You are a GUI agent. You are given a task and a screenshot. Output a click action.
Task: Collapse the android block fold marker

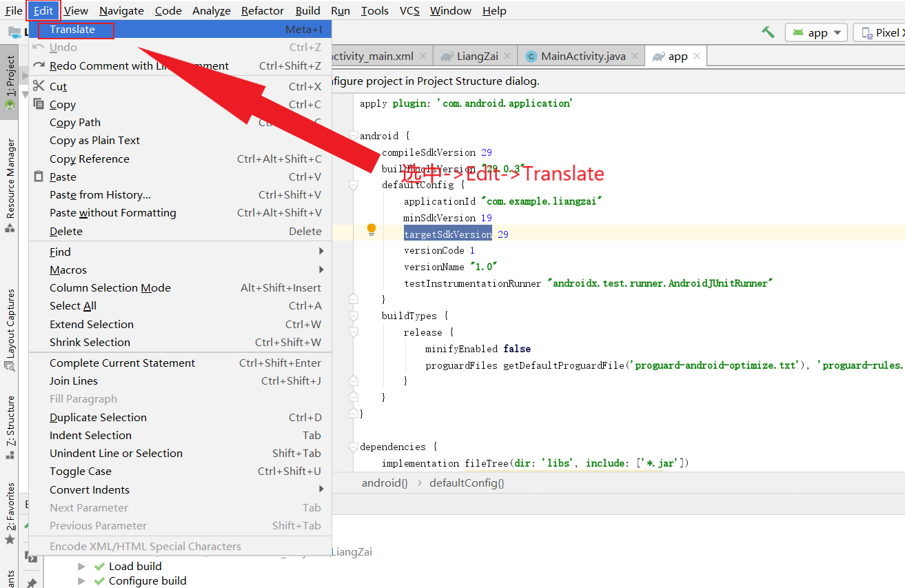pos(354,135)
